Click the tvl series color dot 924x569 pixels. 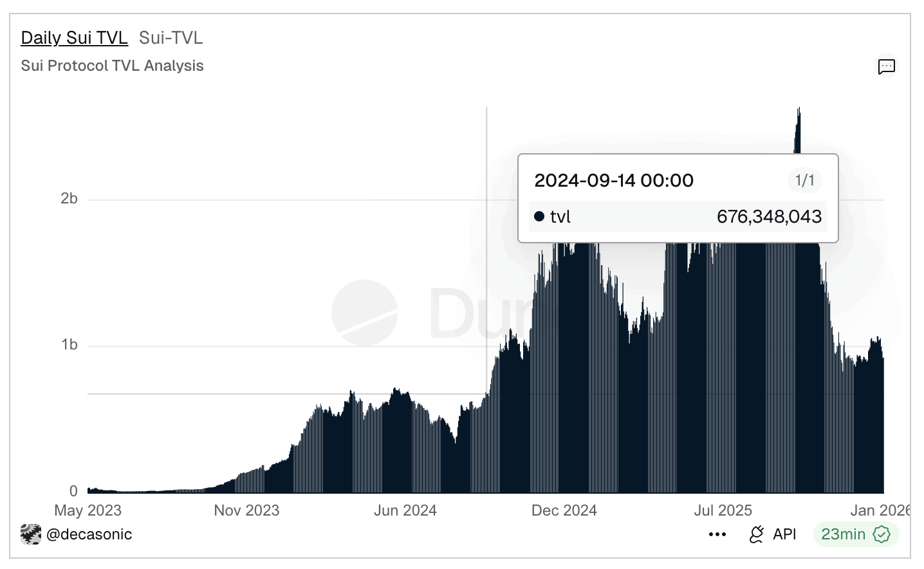tap(539, 216)
